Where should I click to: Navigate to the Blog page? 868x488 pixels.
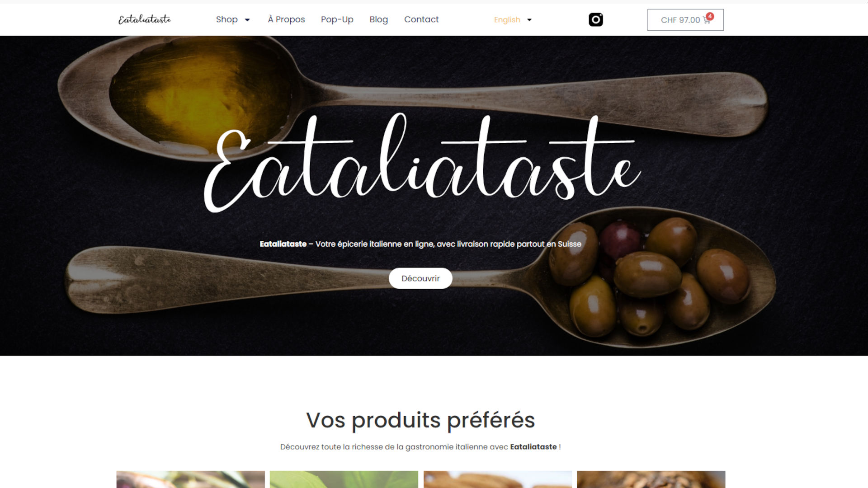pos(378,19)
